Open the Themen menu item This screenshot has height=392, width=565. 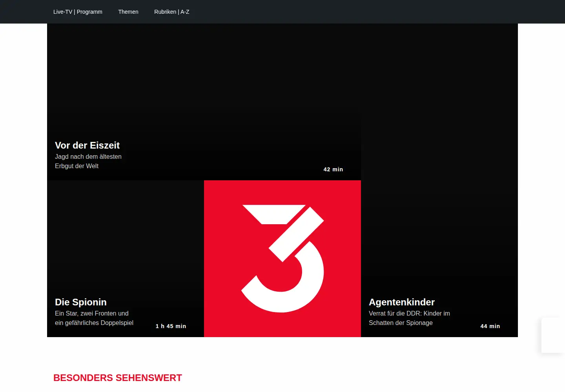pyautogui.click(x=128, y=12)
